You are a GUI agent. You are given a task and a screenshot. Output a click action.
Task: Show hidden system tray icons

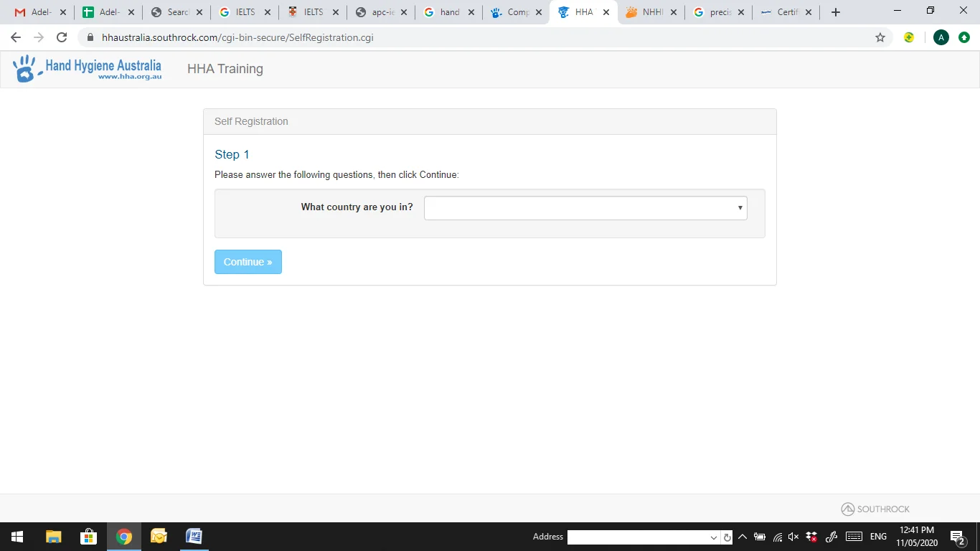tap(743, 537)
